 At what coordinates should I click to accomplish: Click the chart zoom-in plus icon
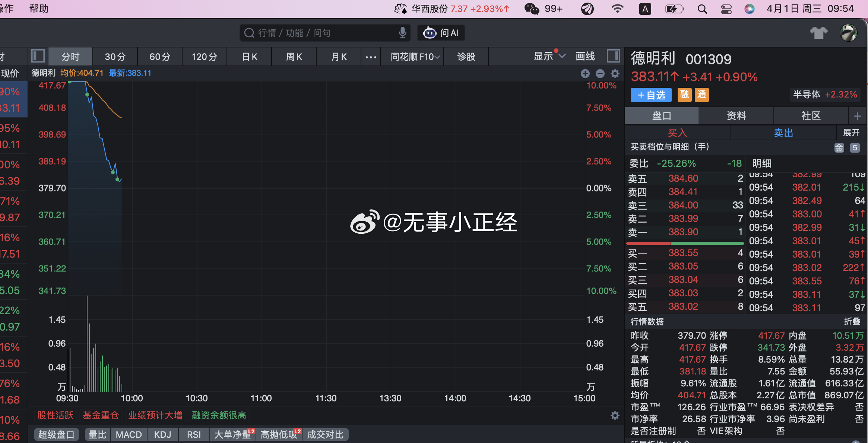pyautogui.click(x=585, y=74)
